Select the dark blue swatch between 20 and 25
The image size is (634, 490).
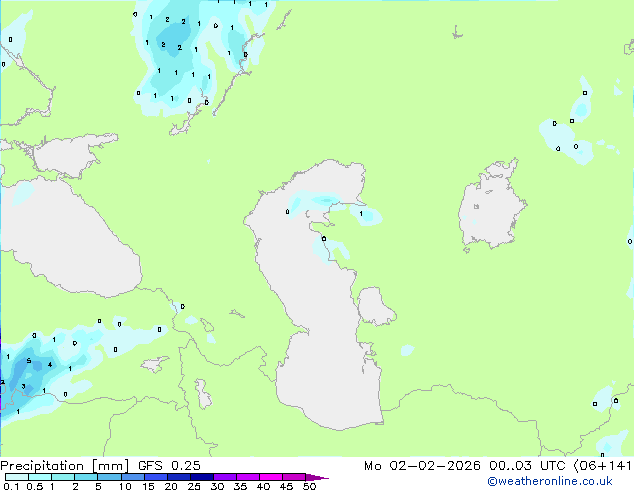pyautogui.click(x=179, y=477)
